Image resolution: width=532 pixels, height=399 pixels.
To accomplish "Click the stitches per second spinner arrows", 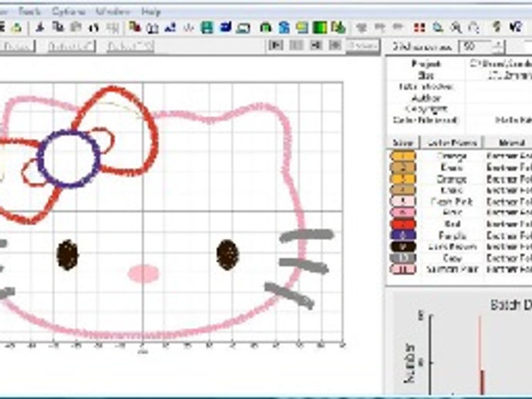I will click(x=498, y=47).
